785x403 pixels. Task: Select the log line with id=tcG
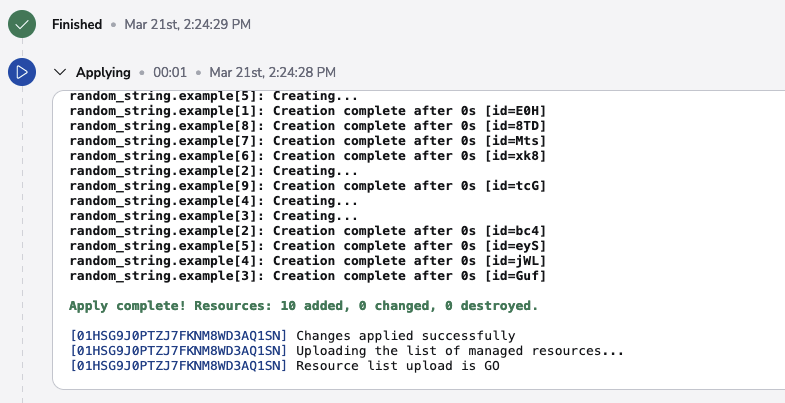(307, 185)
